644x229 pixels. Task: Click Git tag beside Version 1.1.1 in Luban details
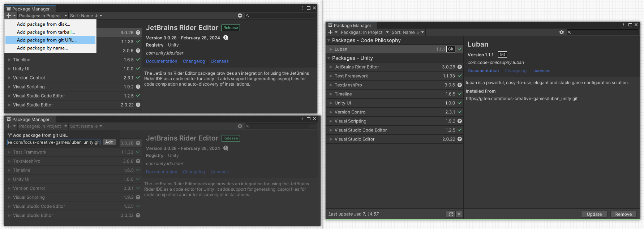[x=502, y=55]
